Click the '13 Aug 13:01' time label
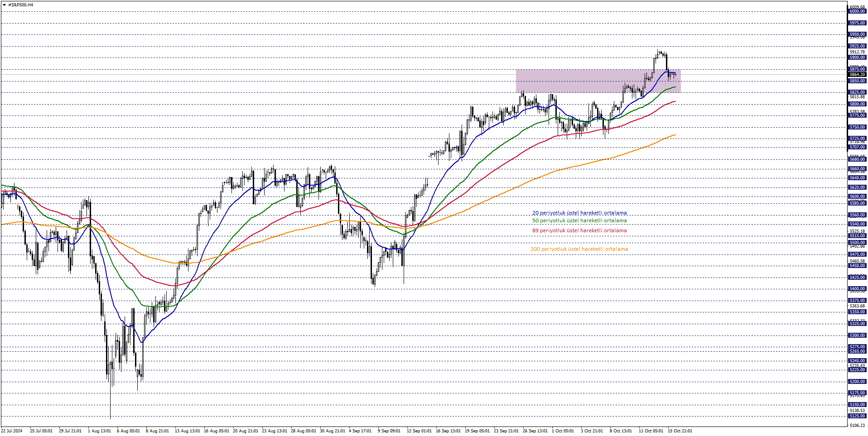868x436 pixels. click(188, 431)
